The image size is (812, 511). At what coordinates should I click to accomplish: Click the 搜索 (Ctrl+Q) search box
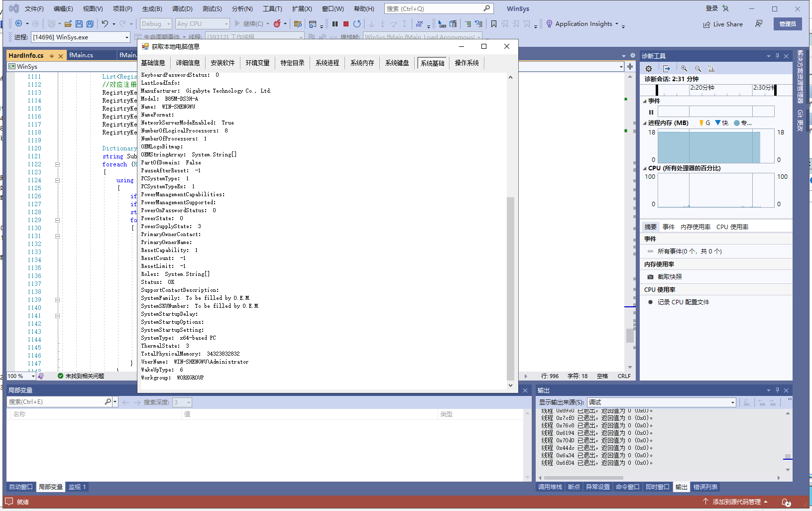(x=439, y=8)
